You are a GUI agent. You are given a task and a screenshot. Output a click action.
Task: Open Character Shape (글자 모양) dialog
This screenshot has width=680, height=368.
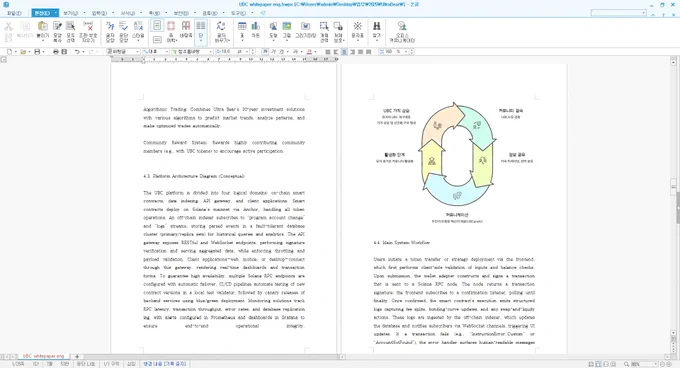110,31
